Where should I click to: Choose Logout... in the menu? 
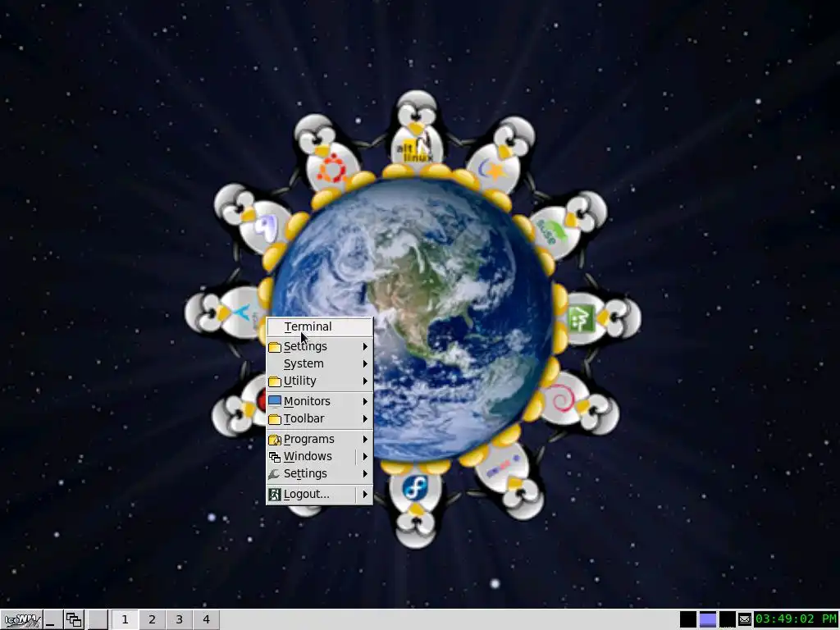coord(307,494)
